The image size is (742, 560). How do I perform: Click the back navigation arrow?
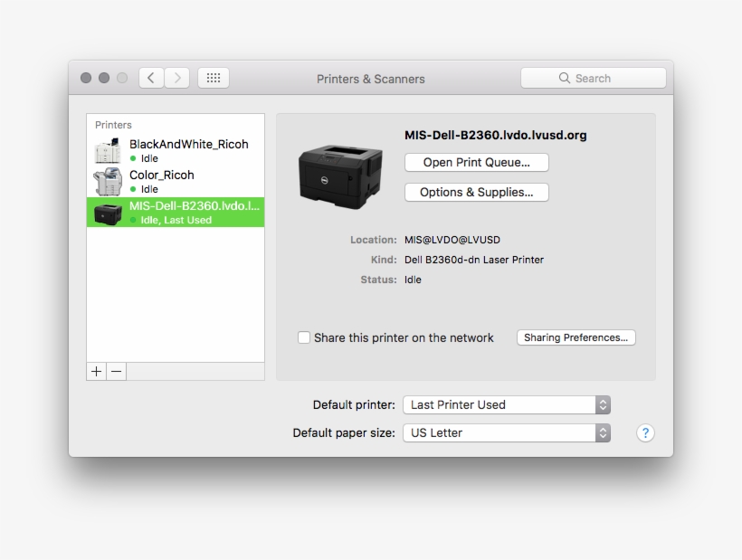(151, 79)
